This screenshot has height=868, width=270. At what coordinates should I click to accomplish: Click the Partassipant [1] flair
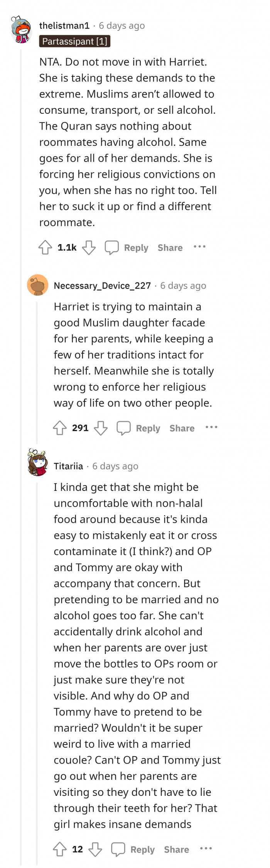(75, 41)
